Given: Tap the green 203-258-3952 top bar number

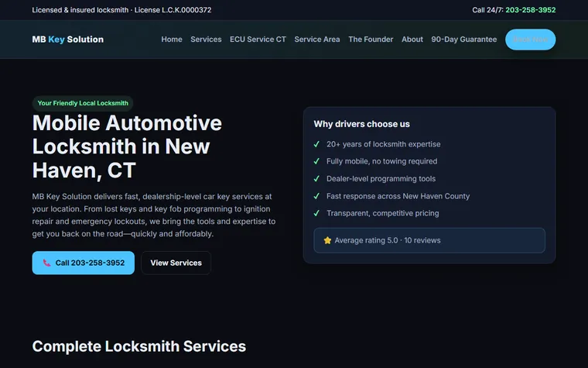Looking at the screenshot, I should tap(531, 10).
